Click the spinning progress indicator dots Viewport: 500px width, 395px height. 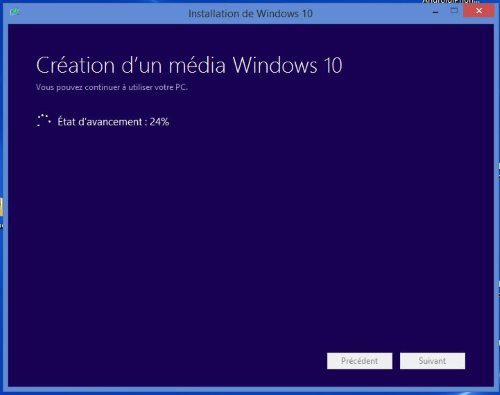[x=44, y=120]
